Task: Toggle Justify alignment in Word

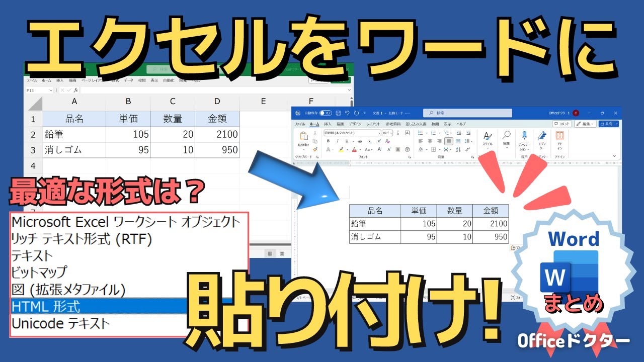Action: click(x=449, y=141)
